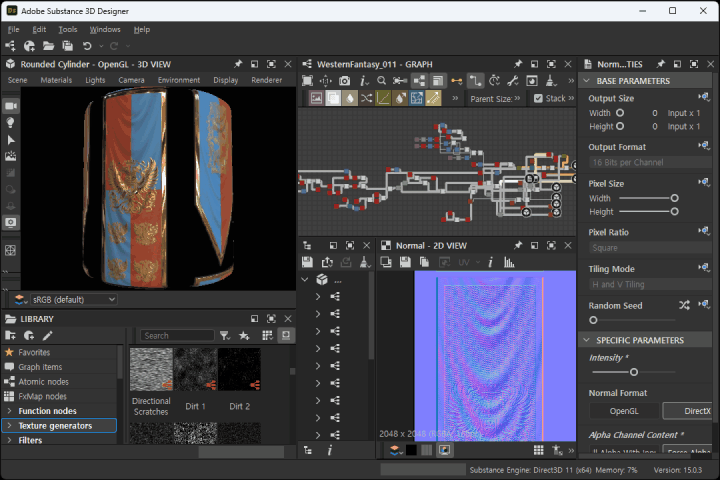Select the camera tool in 3D view sidebar
The height and width of the screenshot is (480, 720).
click(11, 106)
